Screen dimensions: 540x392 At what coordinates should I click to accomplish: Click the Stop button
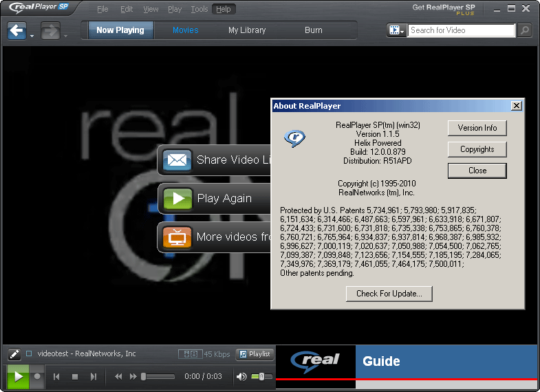[x=75, y=377]
